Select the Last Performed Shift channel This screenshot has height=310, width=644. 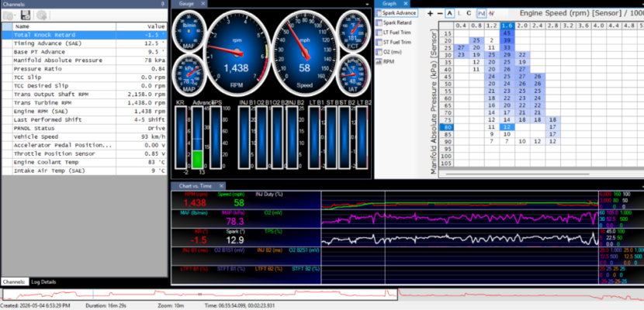(85, 119)
